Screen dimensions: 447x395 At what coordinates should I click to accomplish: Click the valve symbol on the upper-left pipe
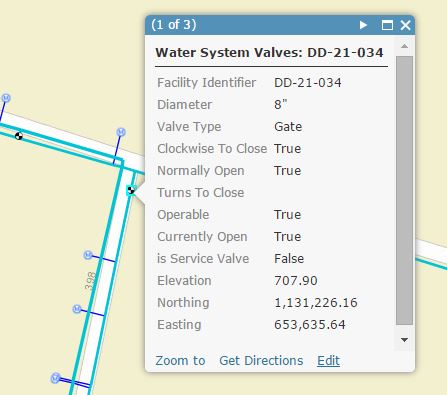pos(19,136)
